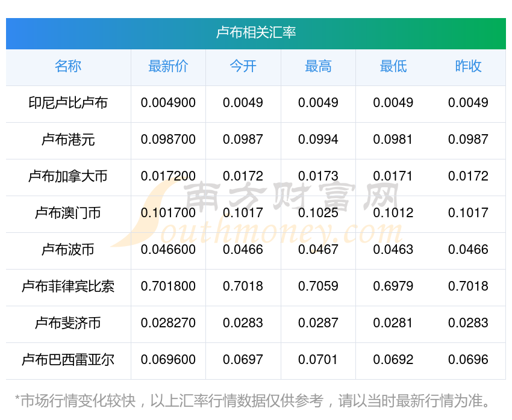Click 卢布港元 lowest value 0.0981

pos(393,140)
